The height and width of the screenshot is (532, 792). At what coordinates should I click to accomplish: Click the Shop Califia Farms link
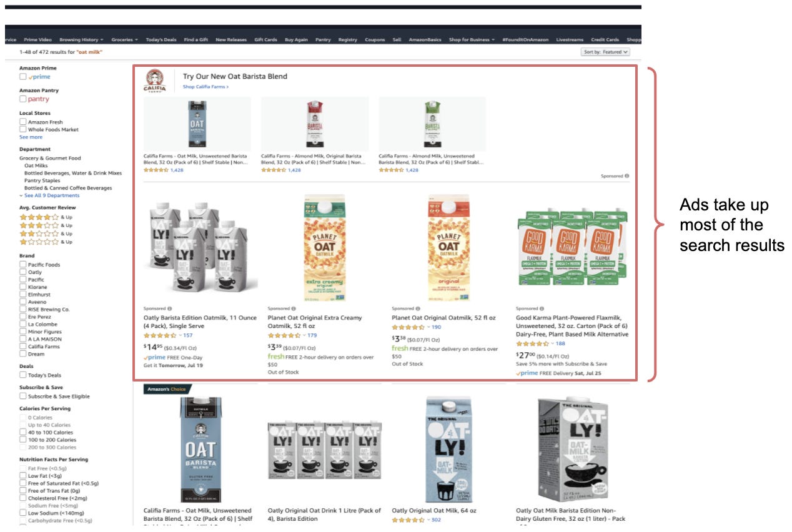point(205,87)
